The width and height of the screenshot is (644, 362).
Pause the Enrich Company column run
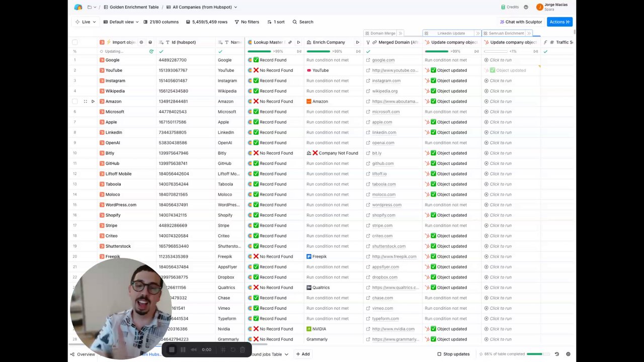point(358,51)
